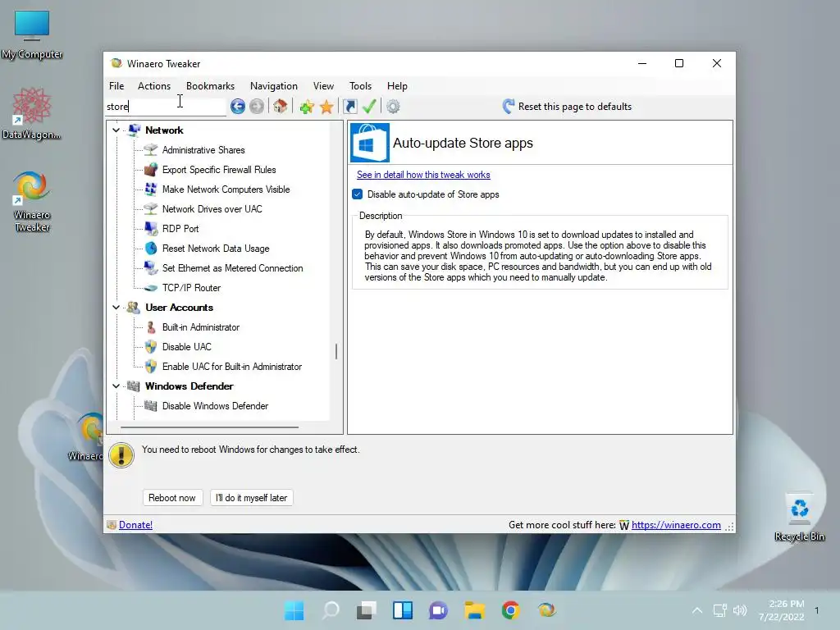The image size is (840, 630).
Task: Select Network Drives over UAC
Action: [212, 209]
